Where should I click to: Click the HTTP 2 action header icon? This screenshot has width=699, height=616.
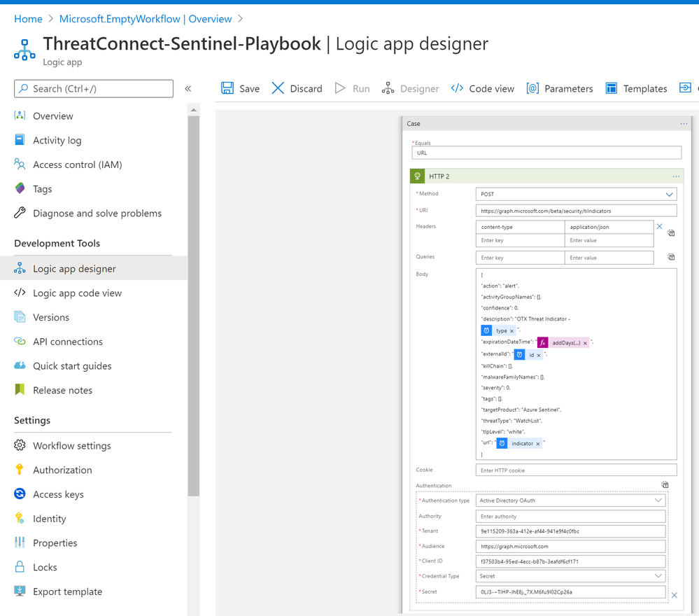coord(417,176)
